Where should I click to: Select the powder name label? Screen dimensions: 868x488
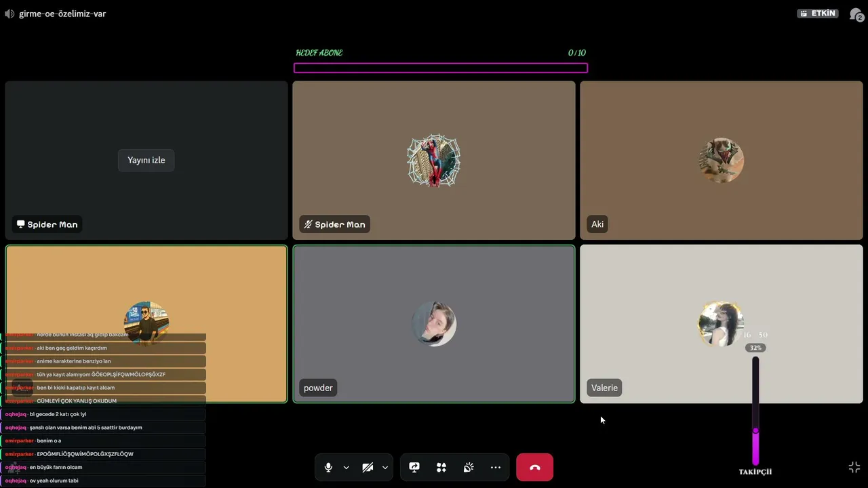pyautogui.click(x=318, y=388)
